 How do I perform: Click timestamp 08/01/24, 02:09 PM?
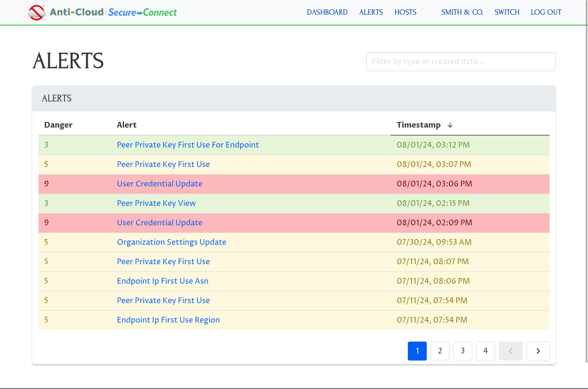(434, 222)
